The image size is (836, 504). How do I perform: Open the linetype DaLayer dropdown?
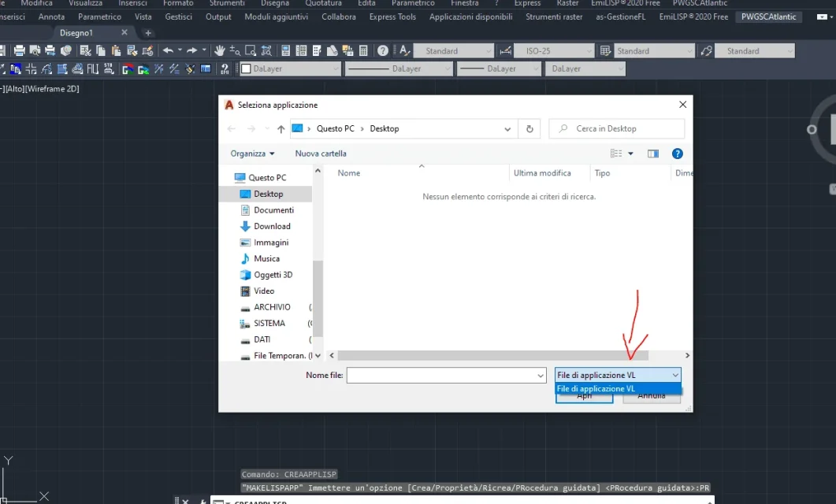click(x=399, y=69)
